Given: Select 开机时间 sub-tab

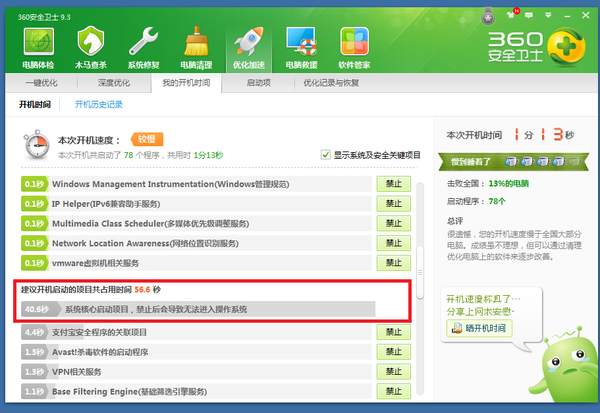Looking at the screenshot, I should pyautogui.click(x=35, y=104).
